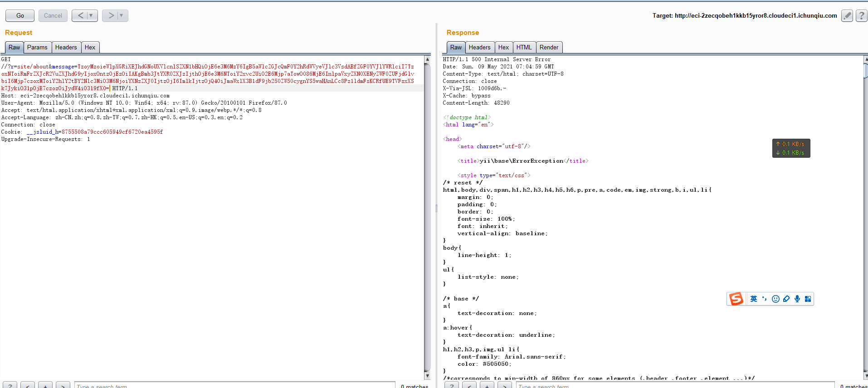Click the request search plus options button
This screenshot has height=388, width=868.
(x=45, y=386)
